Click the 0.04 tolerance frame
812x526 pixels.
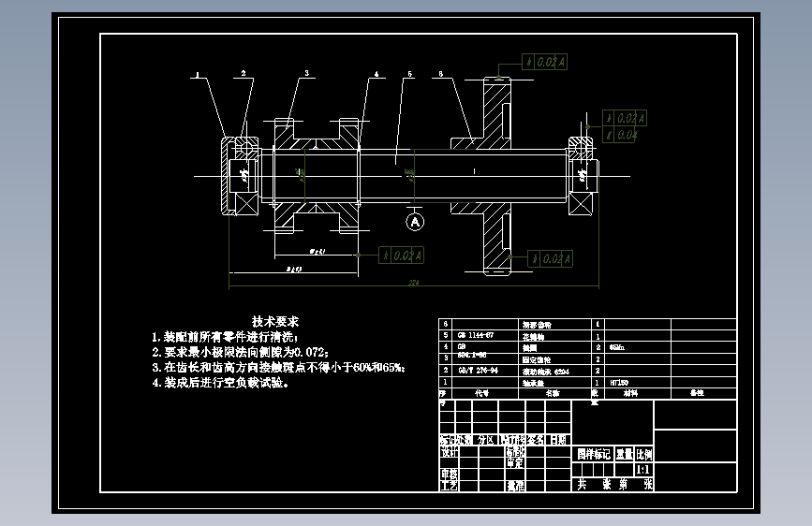click(619, 135)
